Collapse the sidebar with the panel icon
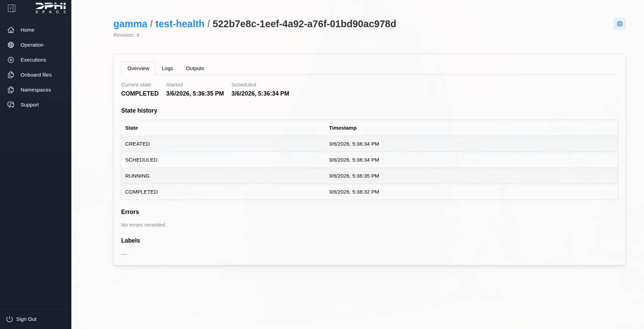Screen dimensions: 644x329 click(12, 8)
